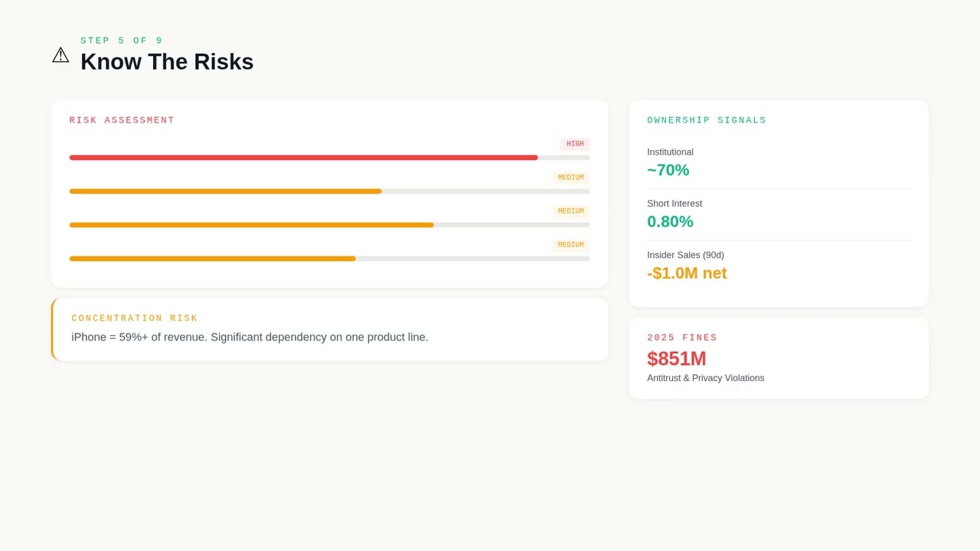
Task: Click the '0.80%' short interest value
Action: (x=670, y=222)
